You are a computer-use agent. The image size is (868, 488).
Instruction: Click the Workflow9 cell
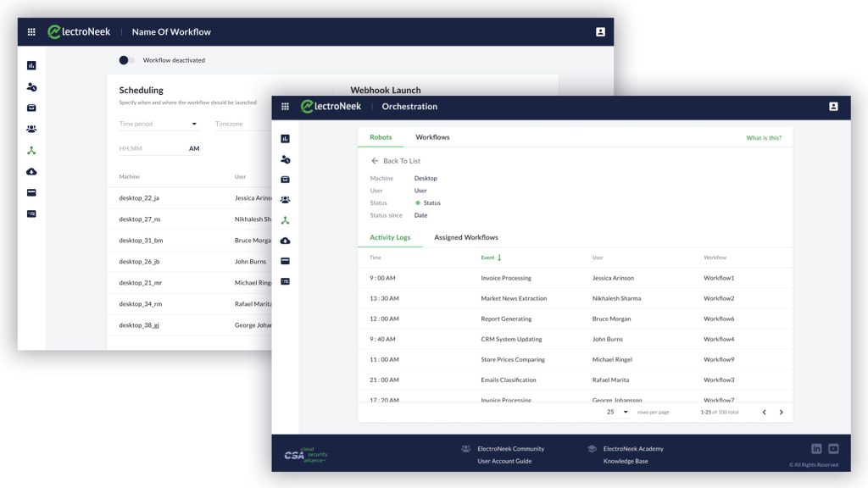point(719,359)
